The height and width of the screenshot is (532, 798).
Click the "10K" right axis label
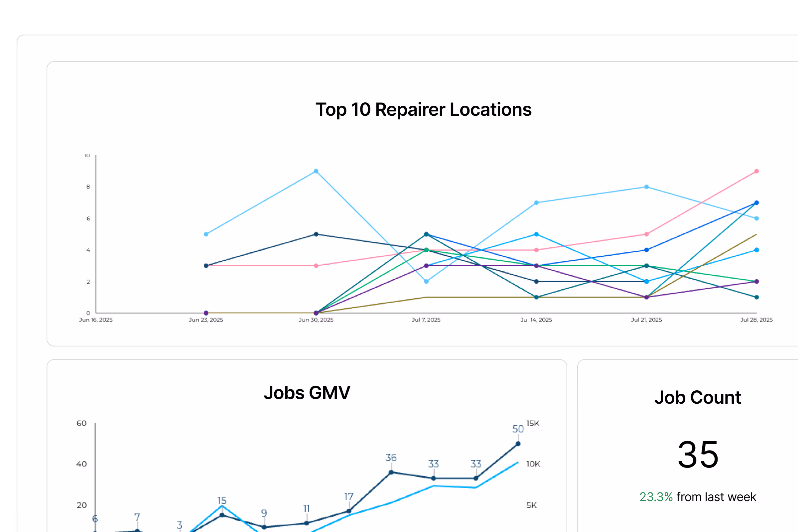533,464
